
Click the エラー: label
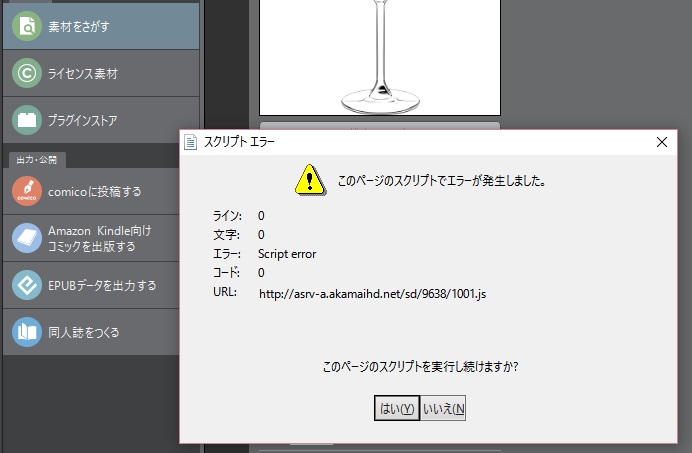[227, 254]
